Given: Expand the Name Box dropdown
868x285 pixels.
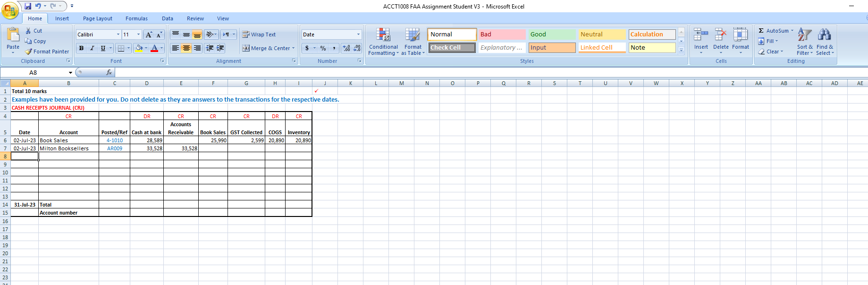Looking at the screenshot, I should pos(70,73).
